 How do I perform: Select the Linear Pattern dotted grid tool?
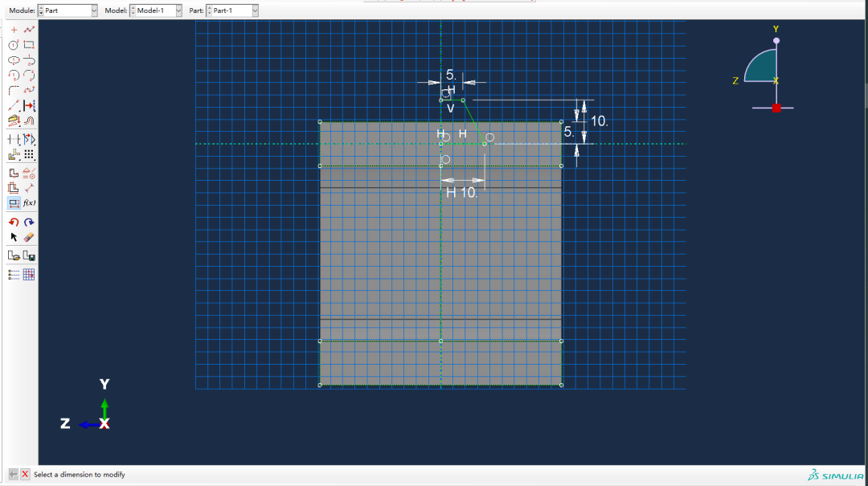click(30, 154)
